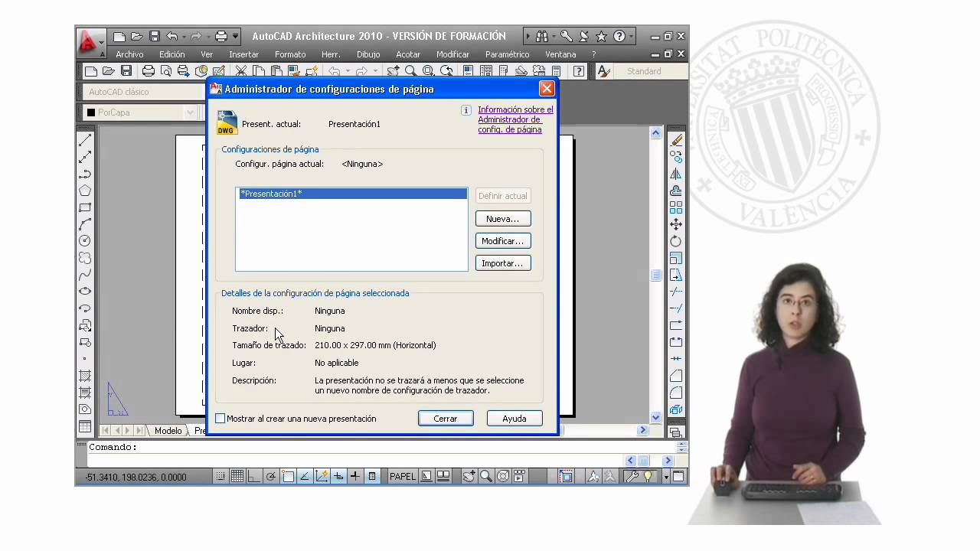Screen dimensions: 980x551
Task: Select the Trim tool
Action: pyautogui.click(x=676, y=292)
